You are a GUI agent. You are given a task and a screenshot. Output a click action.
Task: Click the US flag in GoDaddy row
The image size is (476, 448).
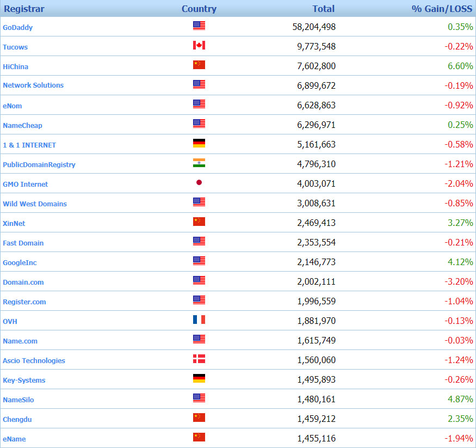click(x=199, y=26)
